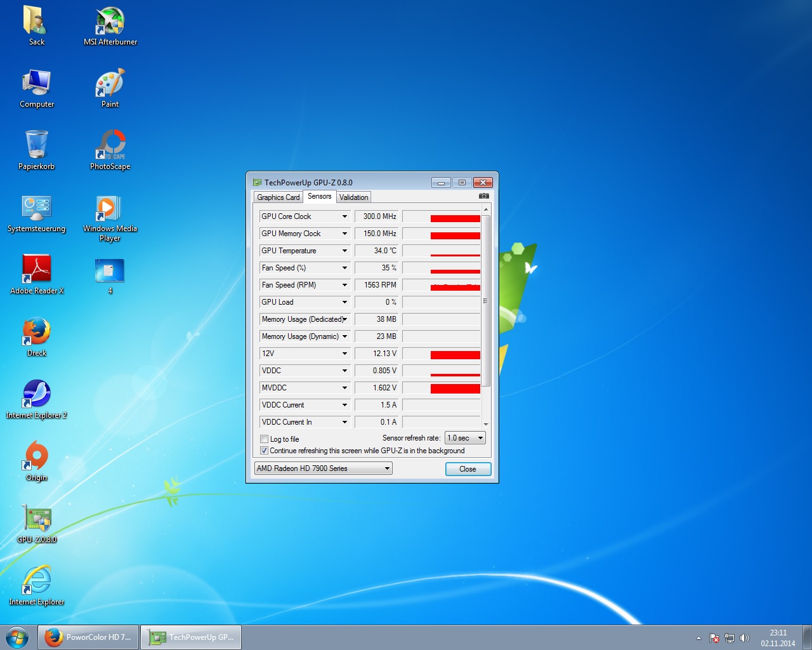Open the volume speaker tray icon
812x650 pixels.
coord(745,638)
